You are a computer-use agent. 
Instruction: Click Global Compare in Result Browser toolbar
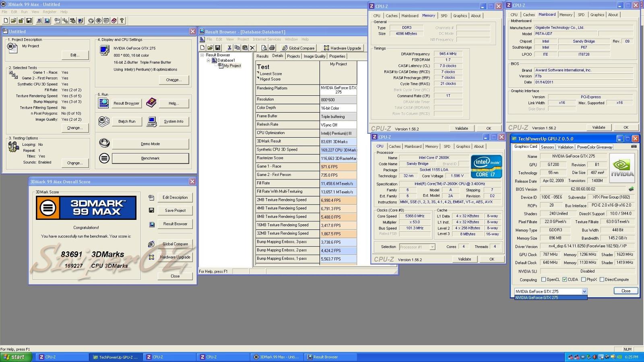(x=299, y=48)
